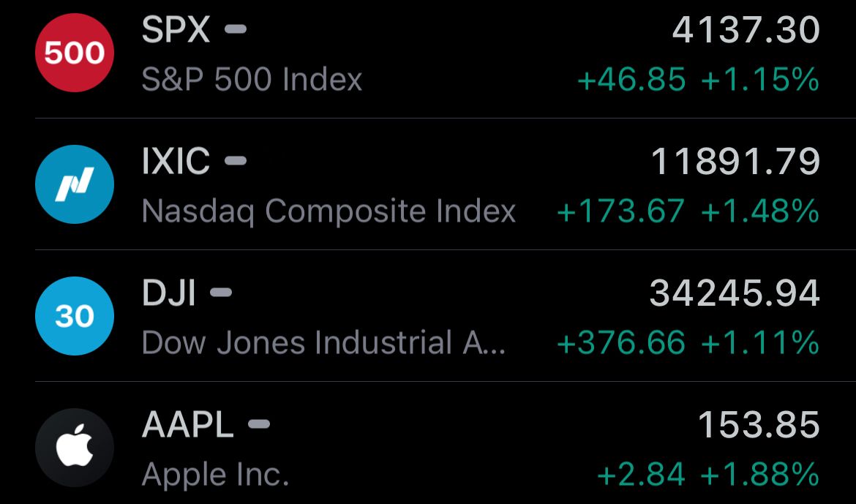Tap the IXIC change +173.67 +1.48%

point(688,211)
